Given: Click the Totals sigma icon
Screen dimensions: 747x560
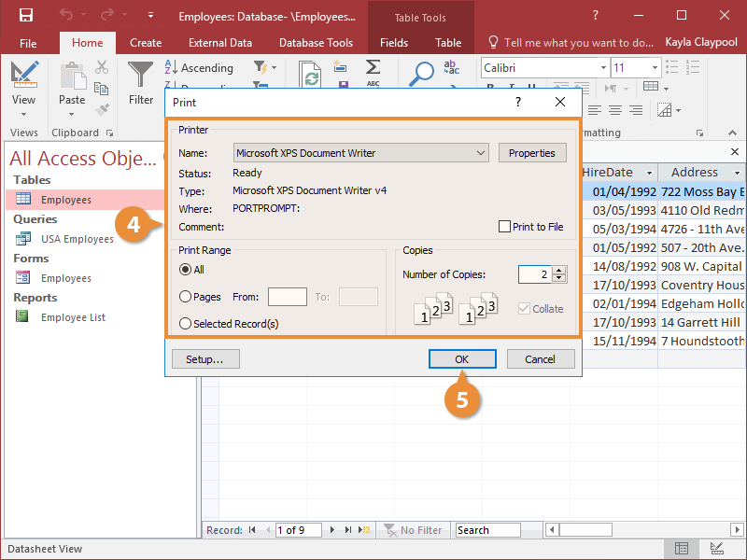Looking at the screenshot, I should pyautogui.click(x=373, y=67).
